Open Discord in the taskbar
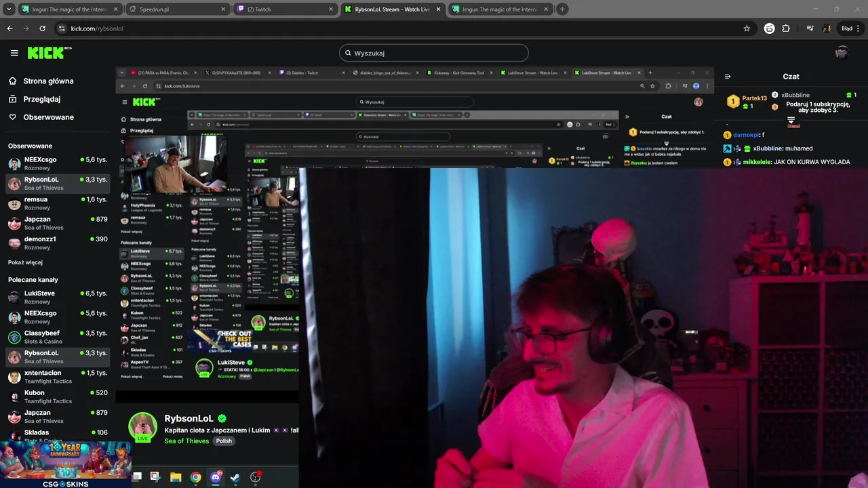 point(216,477)
